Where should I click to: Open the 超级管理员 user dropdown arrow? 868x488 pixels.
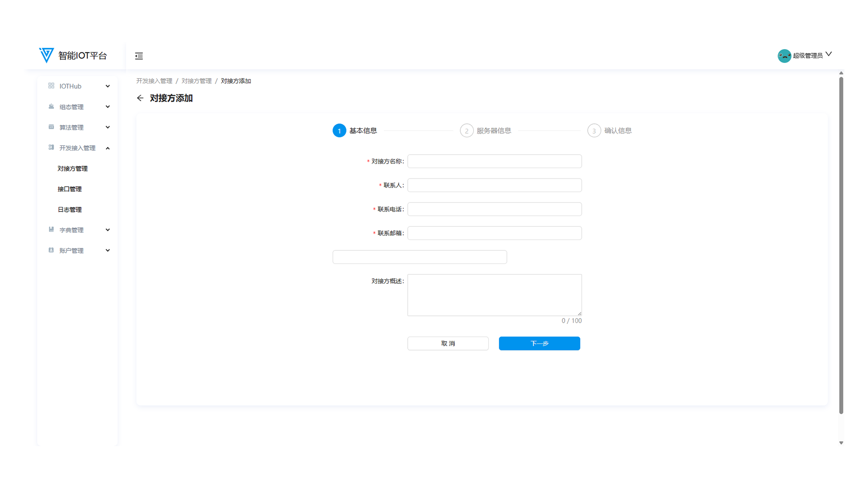click(829, 54)
